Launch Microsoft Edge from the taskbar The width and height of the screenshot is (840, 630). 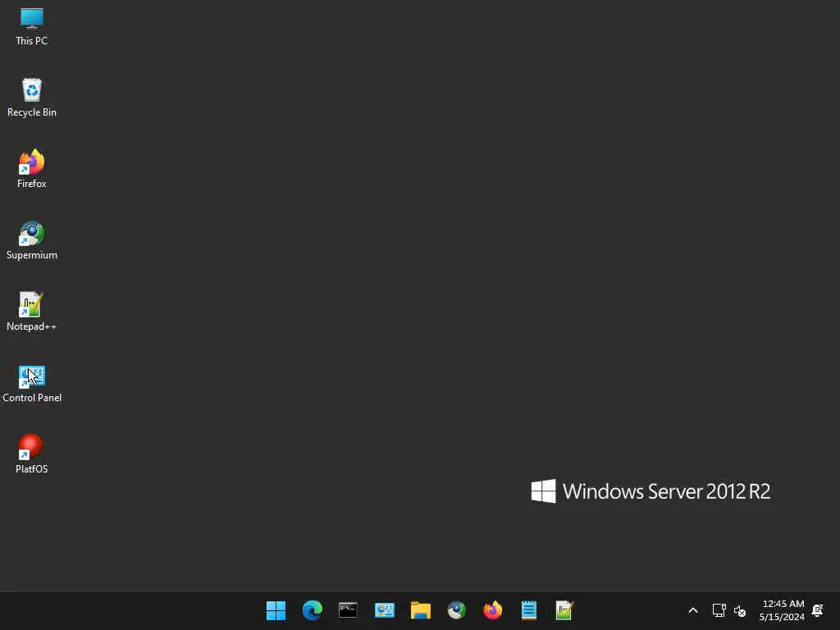(x=313, y=610)
